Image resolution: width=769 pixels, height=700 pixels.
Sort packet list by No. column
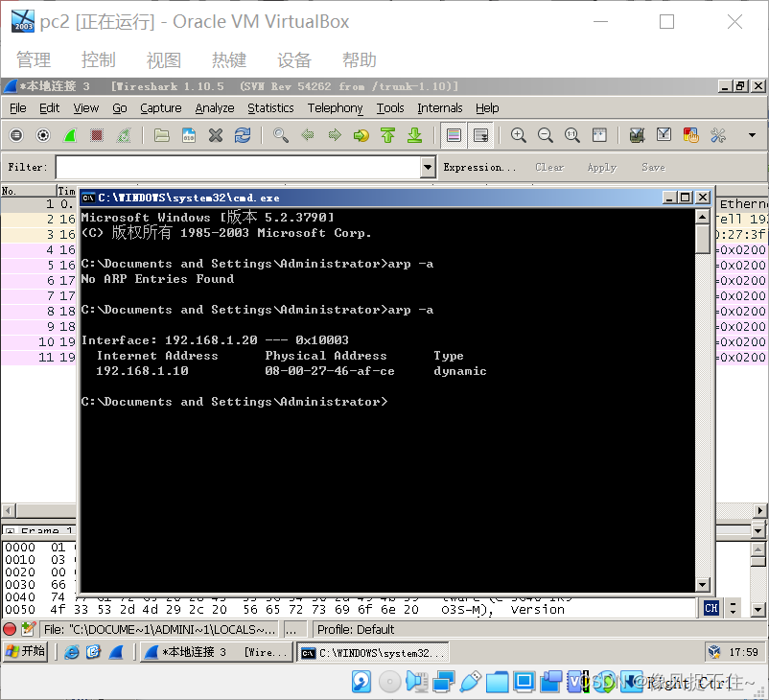(x=29, y=191)
